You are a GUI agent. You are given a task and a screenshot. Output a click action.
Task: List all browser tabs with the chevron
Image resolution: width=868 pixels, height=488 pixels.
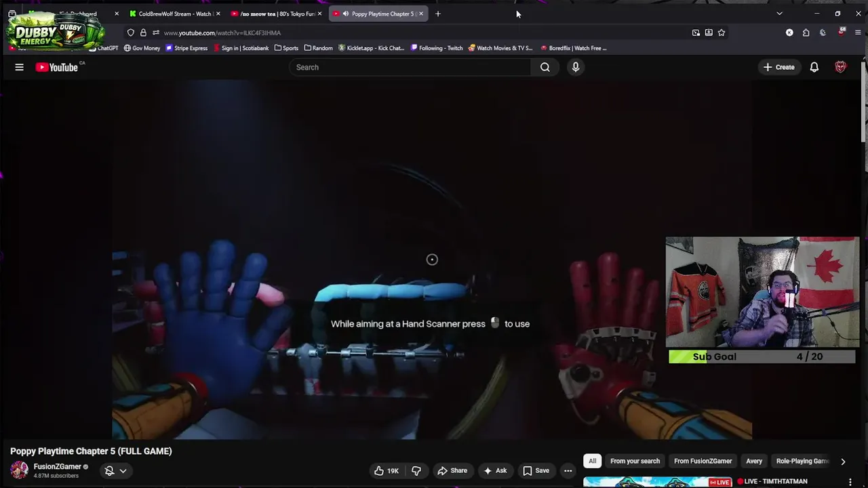point(779,14)
